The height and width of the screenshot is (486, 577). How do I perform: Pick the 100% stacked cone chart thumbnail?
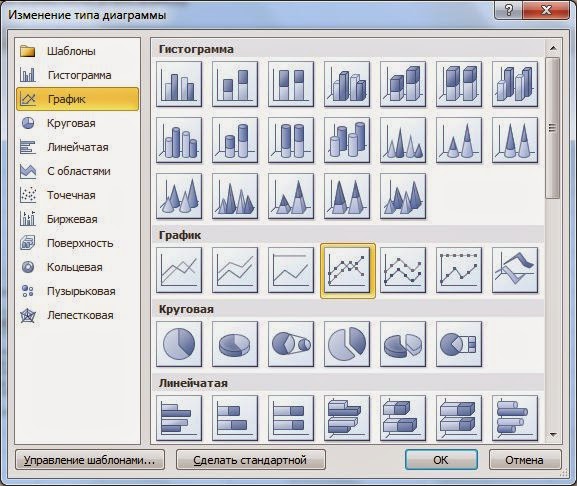pyautogui.click(x=514, y=140)
